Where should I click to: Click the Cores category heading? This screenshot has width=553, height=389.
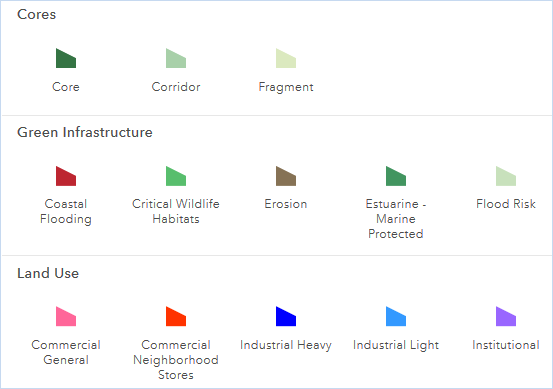coord(37,14)
